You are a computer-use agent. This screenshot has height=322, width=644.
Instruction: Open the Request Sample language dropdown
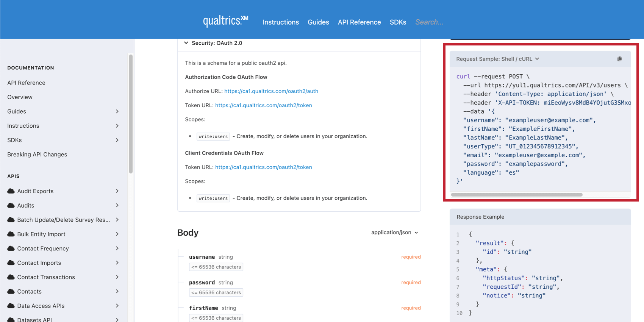click(x=497, y=59)
